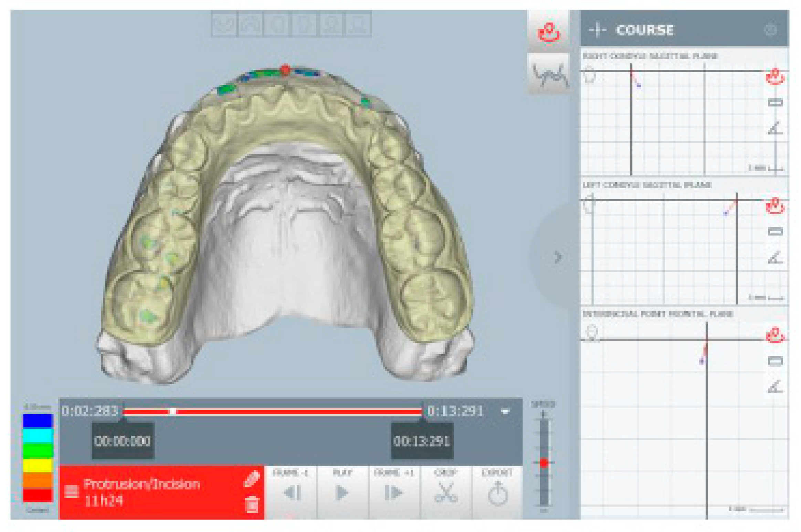Open the COURSE panel settings gear
Screen dimensions: 801x532
pyautogui.click(x=770, y=30)
